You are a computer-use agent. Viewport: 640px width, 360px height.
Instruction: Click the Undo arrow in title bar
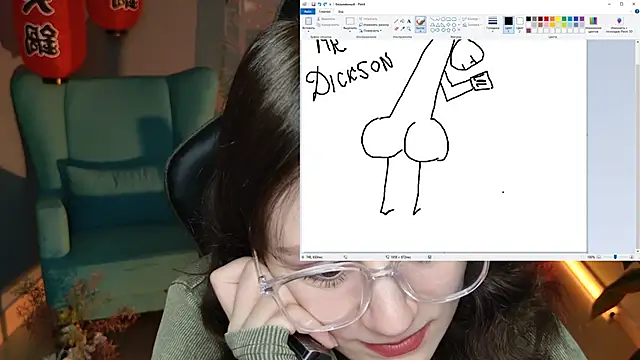tap(319, 4)
